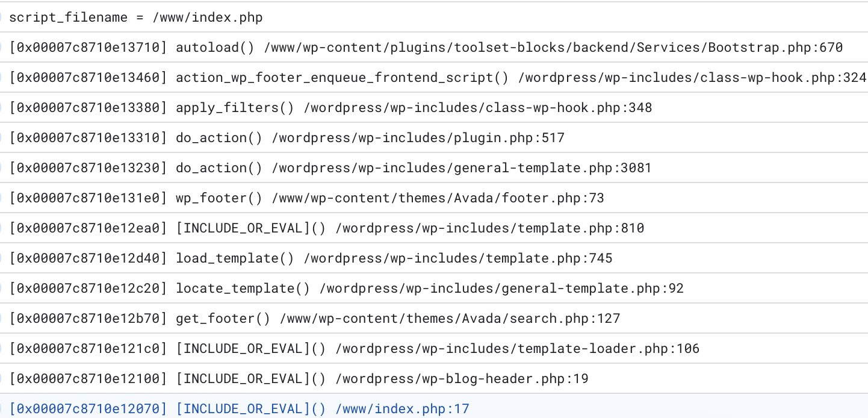
Task: Select the apply_filters() class-wp-hook.php:348 entry
Action: tap(434, 108)
